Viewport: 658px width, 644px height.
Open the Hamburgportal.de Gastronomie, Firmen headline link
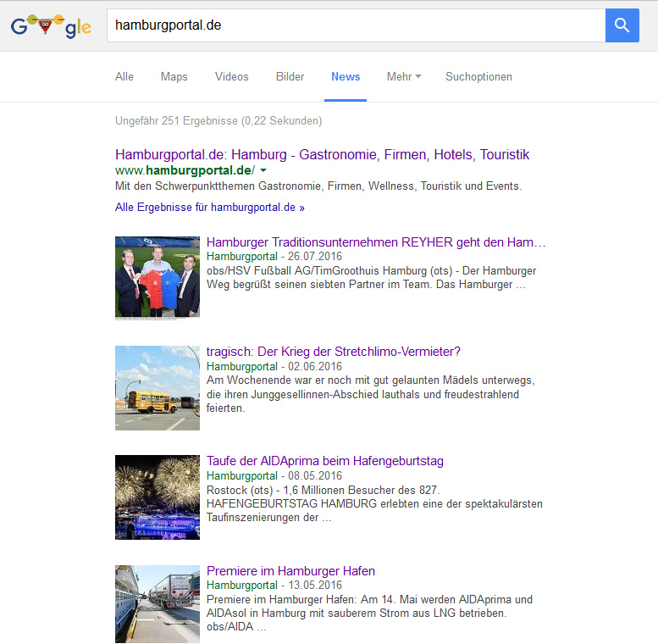[x=322, y=154]
